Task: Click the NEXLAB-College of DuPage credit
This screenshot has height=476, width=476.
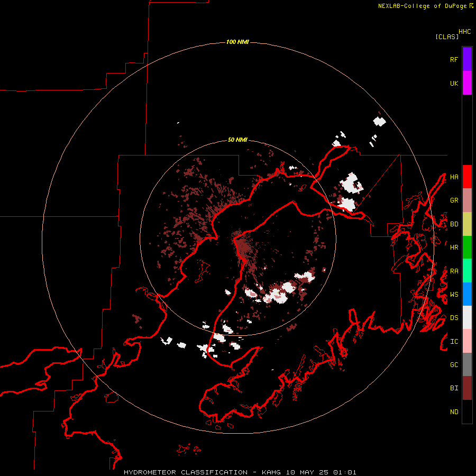Action: pos(422,6)
